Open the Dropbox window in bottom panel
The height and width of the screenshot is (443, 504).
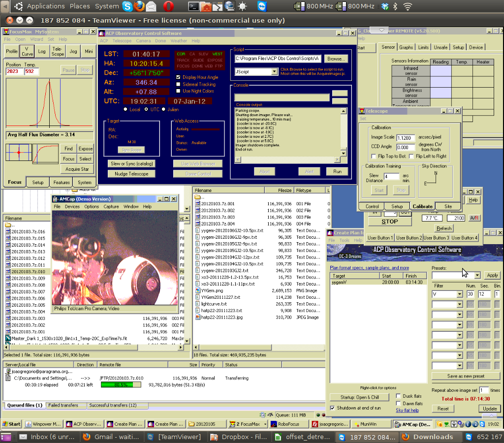coord(239,437)
